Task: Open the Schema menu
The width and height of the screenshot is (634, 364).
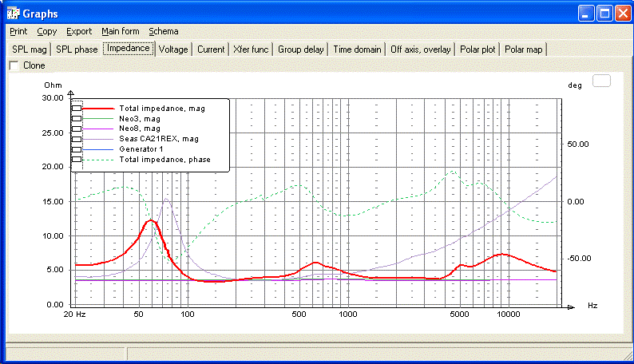Action: (164, 31)
